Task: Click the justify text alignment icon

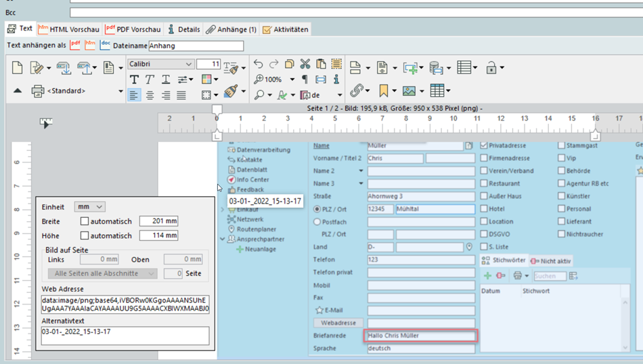Action: pyautogui.click(x=181, y=95)
